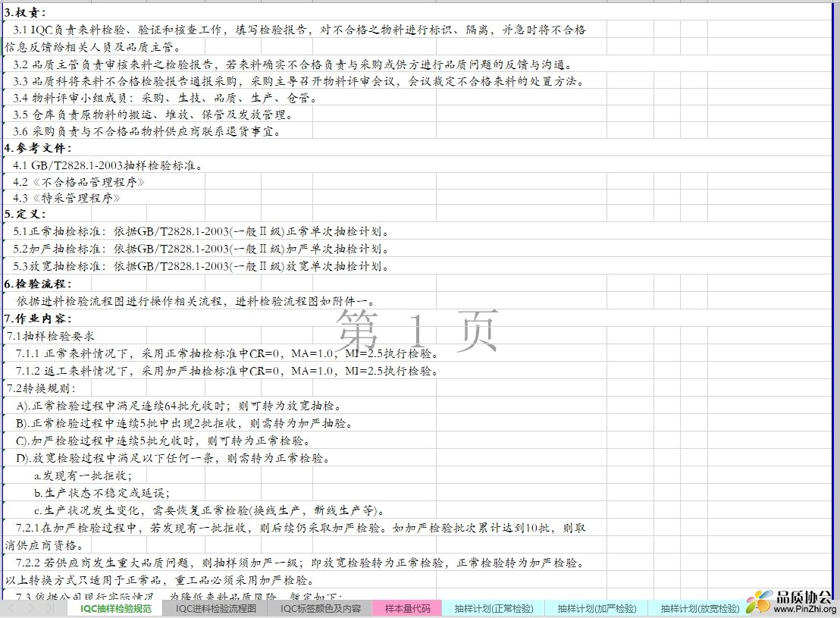The image size is (840, 618).
Task: Select the heading cell 3.权责:
Action: coord(25,13)
